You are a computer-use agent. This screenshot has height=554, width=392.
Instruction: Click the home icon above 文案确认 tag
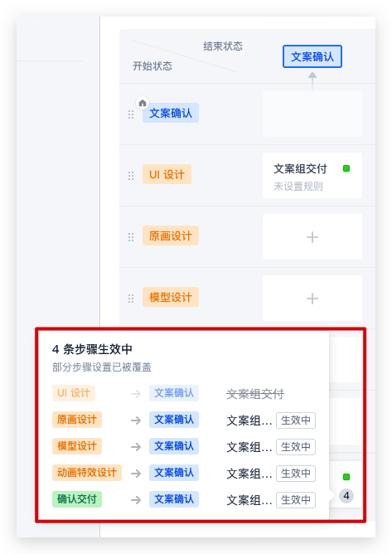pos(143,103)
